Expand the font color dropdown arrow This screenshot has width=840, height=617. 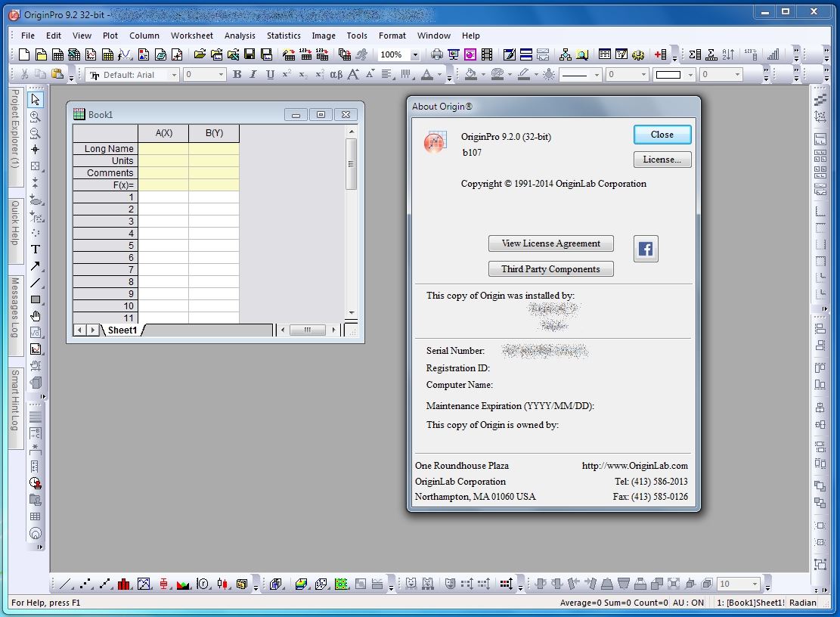(440, 74)
